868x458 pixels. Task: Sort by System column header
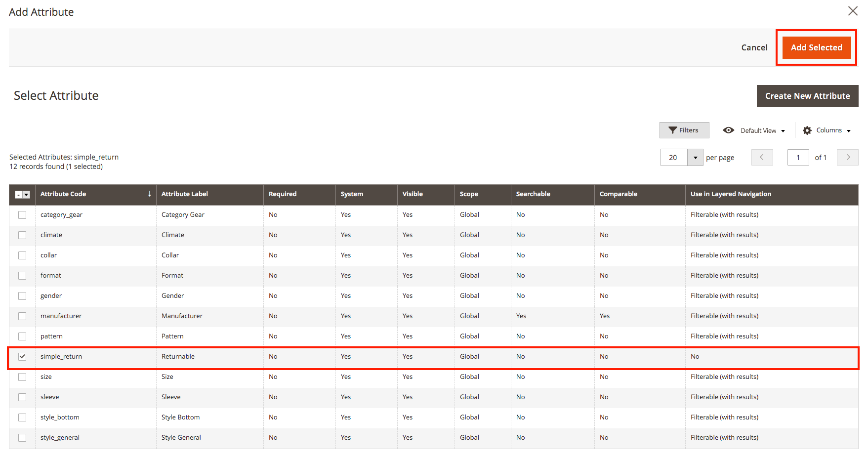coord(366,194)
